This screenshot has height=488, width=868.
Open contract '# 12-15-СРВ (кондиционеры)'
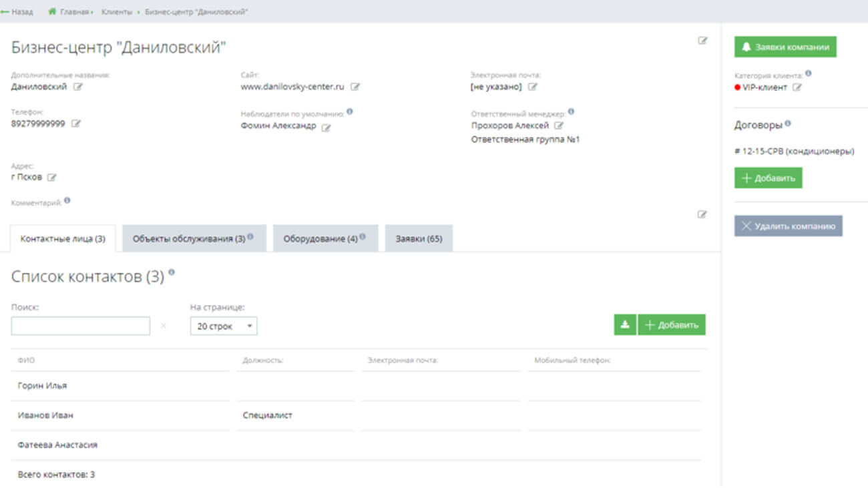point(794,152)
